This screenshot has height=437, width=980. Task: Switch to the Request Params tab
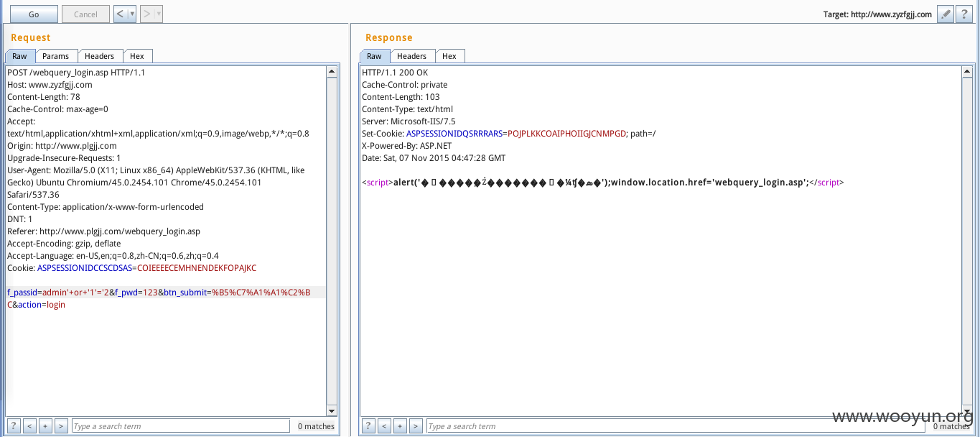point(55,56)
